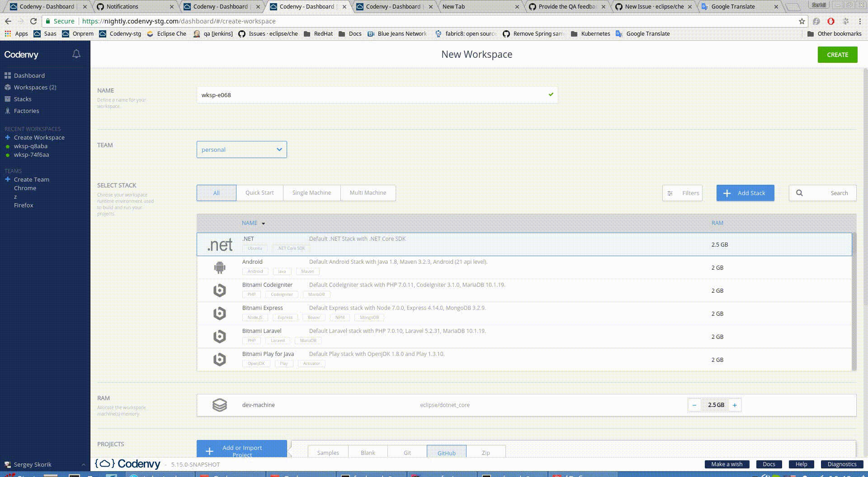868x477 pixels.
Task: Click the green checkmark in name field
Action: 551,94
